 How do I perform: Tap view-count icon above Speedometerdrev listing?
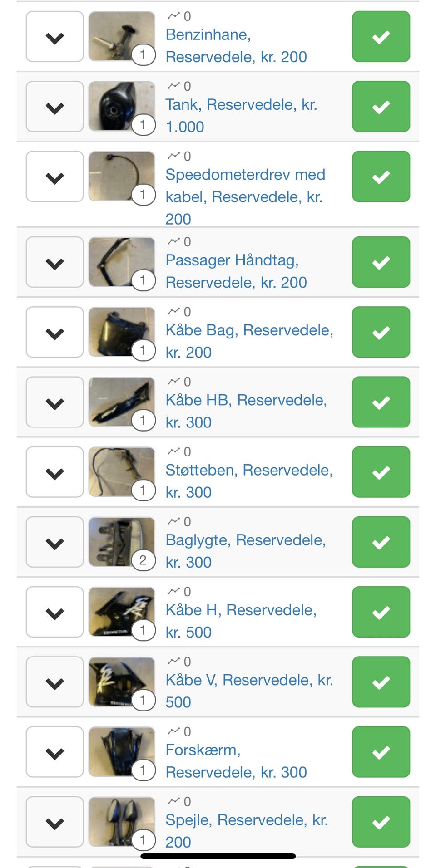173,156
